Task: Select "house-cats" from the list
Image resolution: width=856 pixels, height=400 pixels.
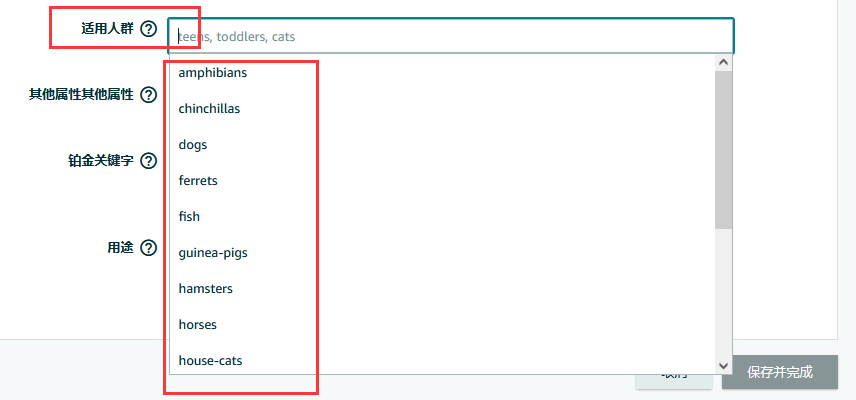Action: click(x=210, y=361)
